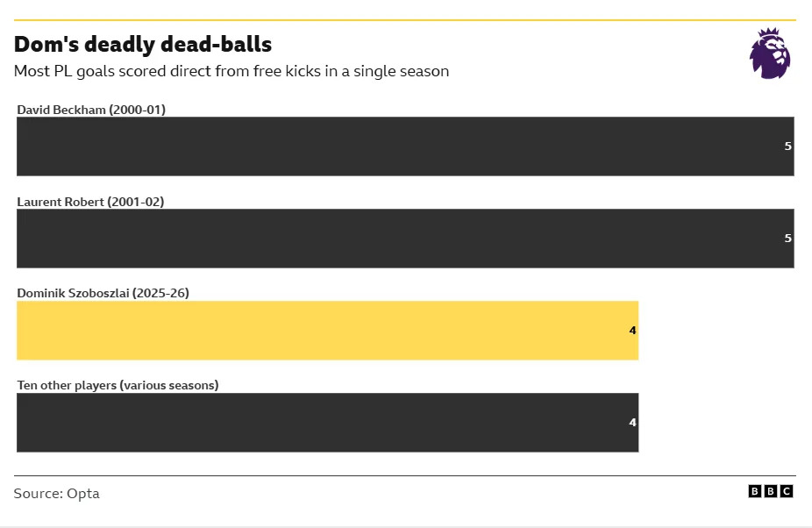Click the Premier League lion logo
This screenshot has height=528, width=812.
coord(769,54)
